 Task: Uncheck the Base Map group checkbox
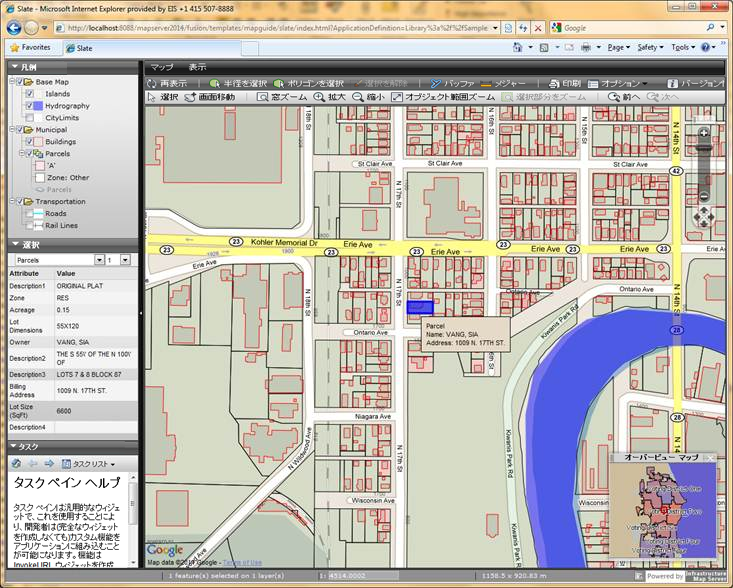click(x=20, y=82)
